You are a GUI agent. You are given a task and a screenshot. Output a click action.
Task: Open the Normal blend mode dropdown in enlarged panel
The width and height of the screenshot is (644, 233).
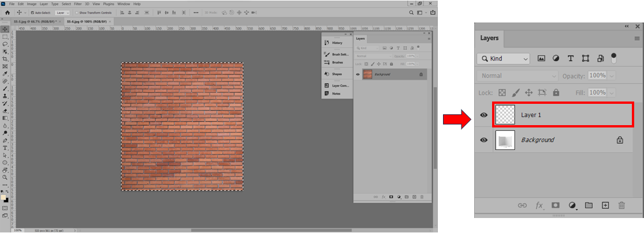pyautogui.click(x=518, y=76)
